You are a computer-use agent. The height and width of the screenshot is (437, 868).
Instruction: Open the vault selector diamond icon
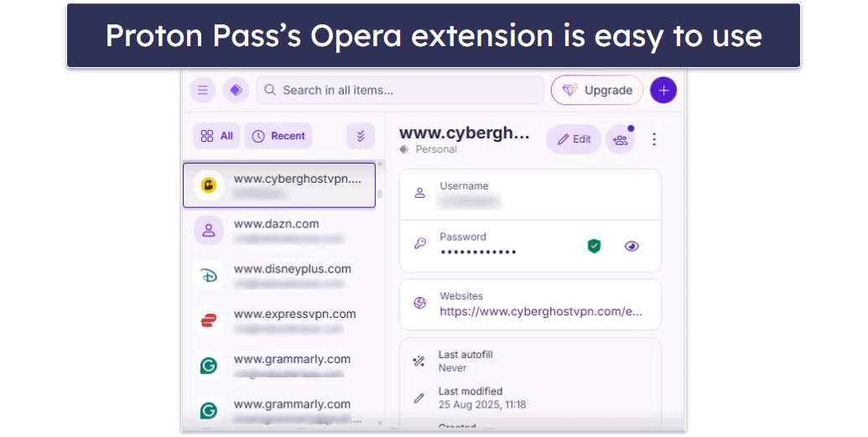(x=236, y=90)
